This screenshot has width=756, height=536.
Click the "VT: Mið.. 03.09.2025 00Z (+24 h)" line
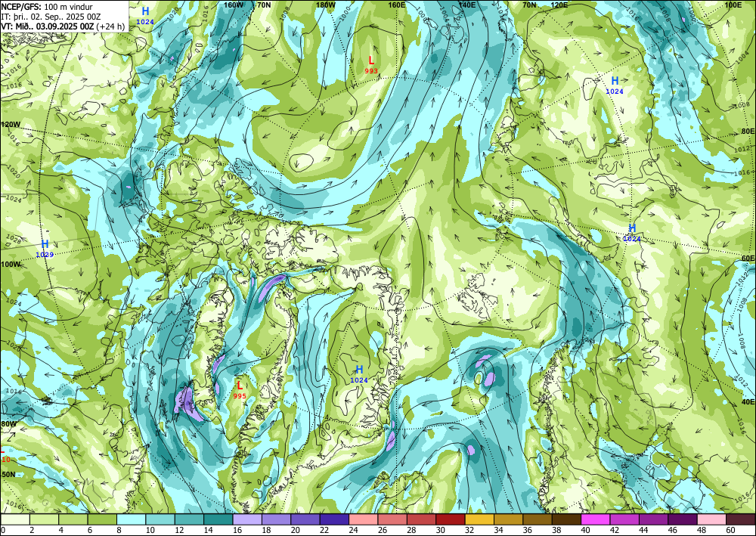(63, 26)
